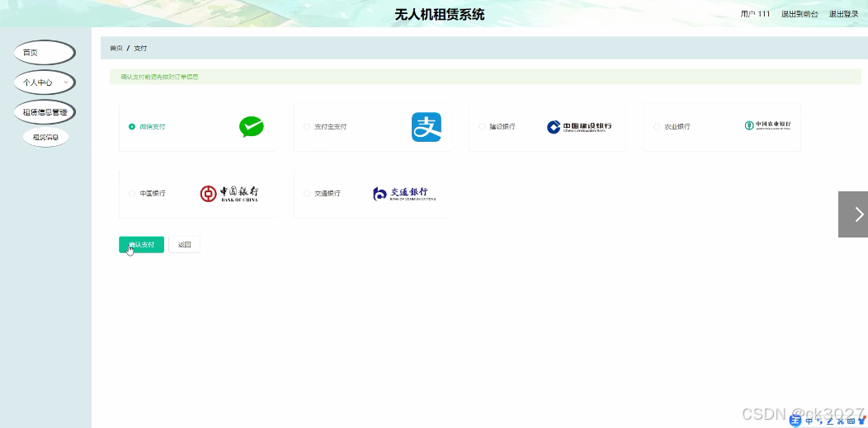Click the Bank of Communications logo

(404, 194)
